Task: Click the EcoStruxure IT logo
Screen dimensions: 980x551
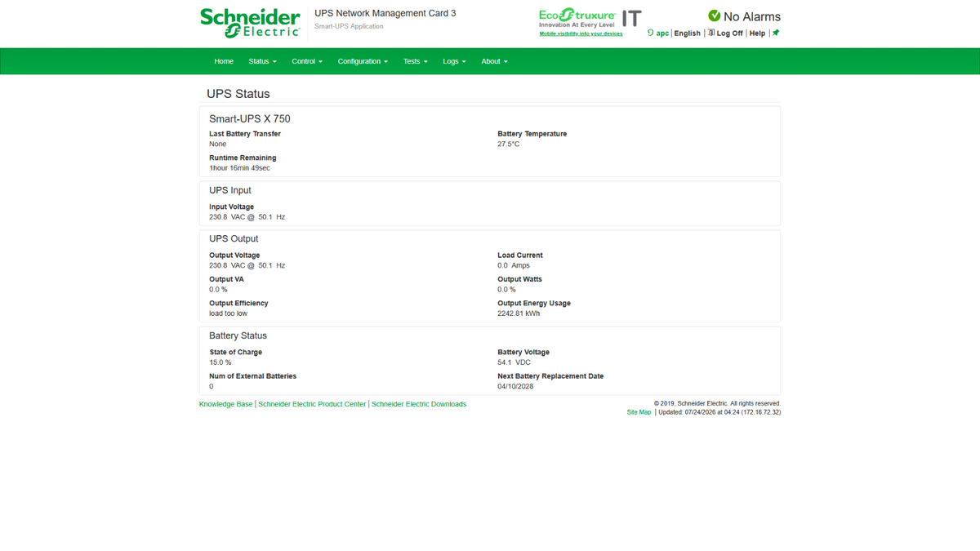Action: coord(590,19)
